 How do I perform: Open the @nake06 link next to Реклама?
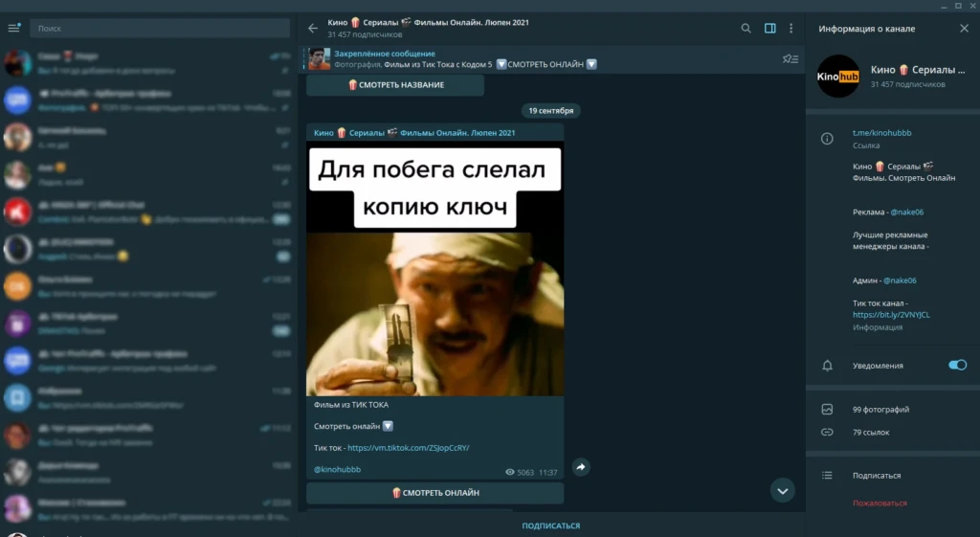pos(907,212)
